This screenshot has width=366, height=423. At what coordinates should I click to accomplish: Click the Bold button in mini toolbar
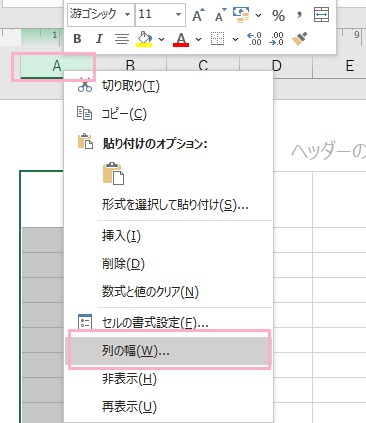77,39
